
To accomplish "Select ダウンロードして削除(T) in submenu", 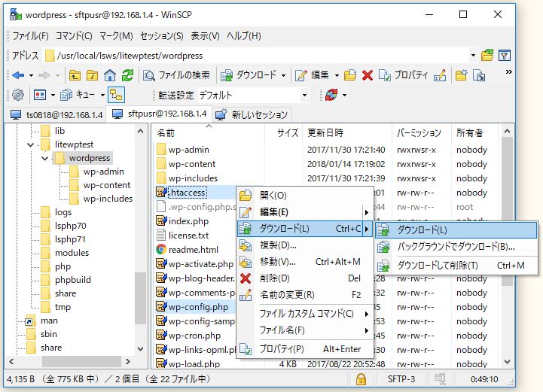I will tap(456, 266).
